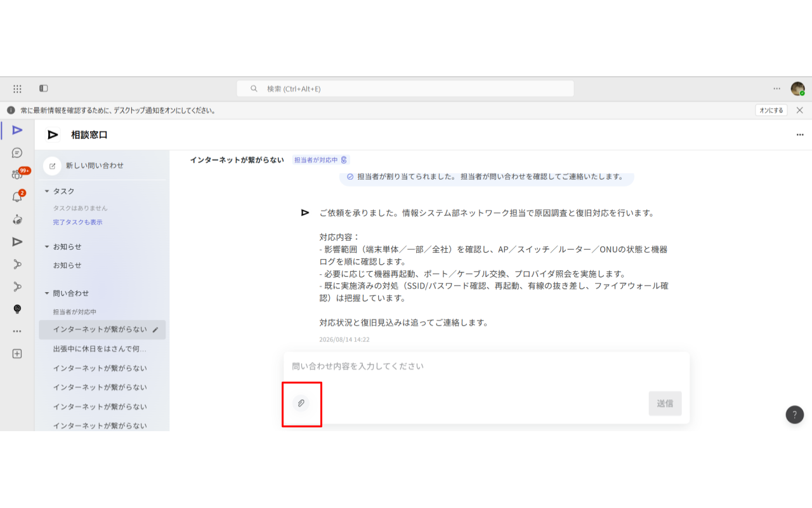Viewport: 812px width, 508px height.
Task: Focus the 検索 search box
Action: 405,89
